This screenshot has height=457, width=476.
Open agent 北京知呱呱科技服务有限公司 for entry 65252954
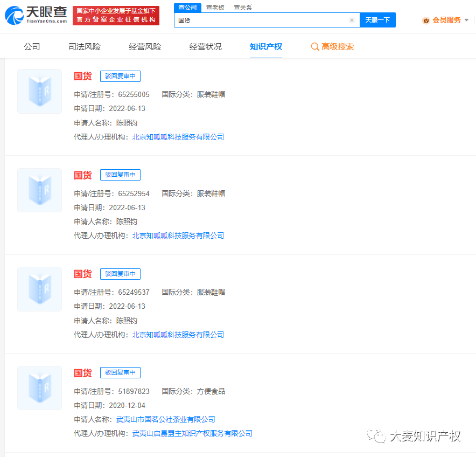pyautogui.click(x=178, y=236)
